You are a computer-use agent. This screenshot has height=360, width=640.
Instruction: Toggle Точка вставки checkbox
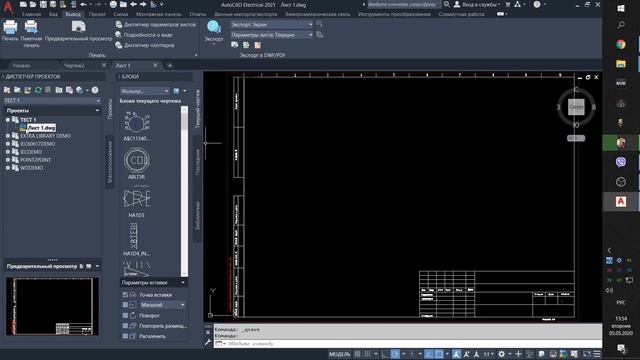point(125,295)
